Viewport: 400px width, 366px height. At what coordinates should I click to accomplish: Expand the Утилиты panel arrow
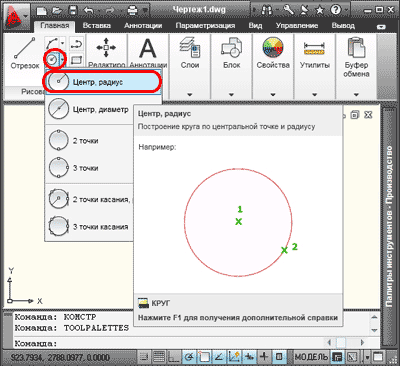click(315, 95)
